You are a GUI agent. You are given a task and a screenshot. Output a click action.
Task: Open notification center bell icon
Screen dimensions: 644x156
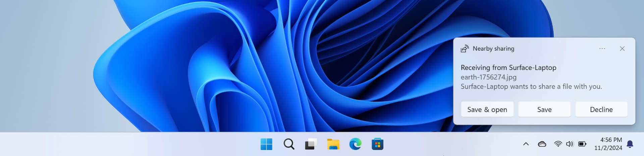point(630,144)
